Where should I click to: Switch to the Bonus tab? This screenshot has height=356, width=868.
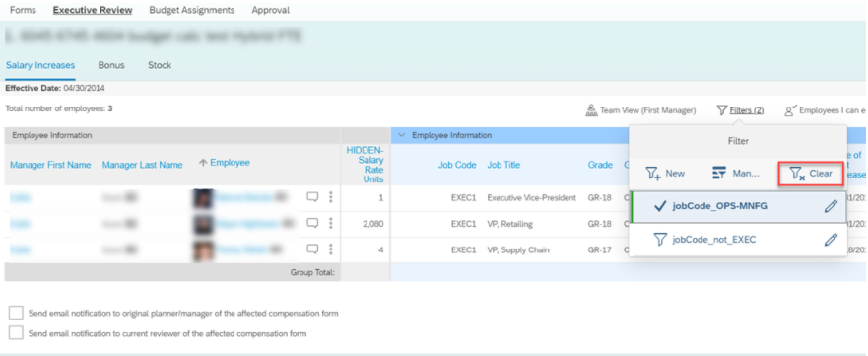pos(111,65)
